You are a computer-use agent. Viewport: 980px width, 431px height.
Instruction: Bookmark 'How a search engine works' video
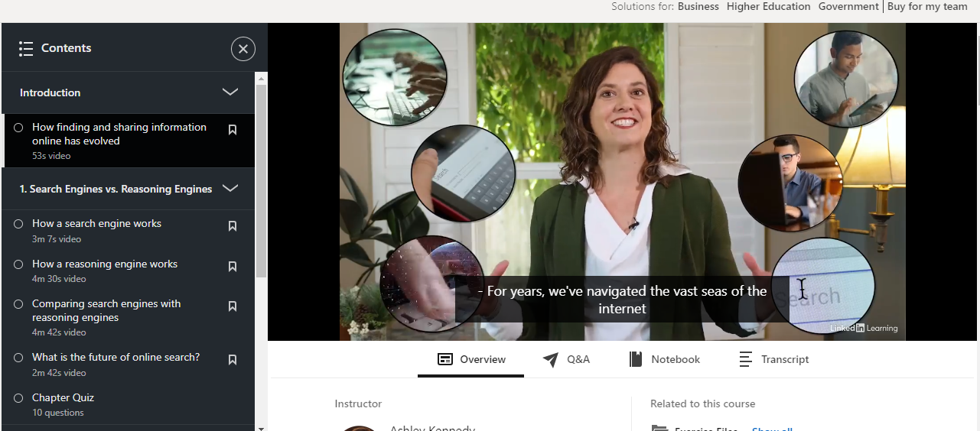tap(233, 226)
